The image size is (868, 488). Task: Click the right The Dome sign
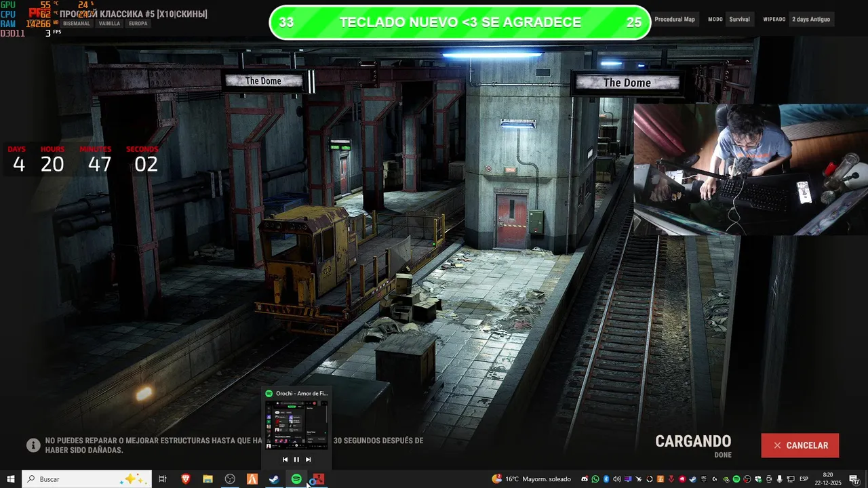[627, 83]
